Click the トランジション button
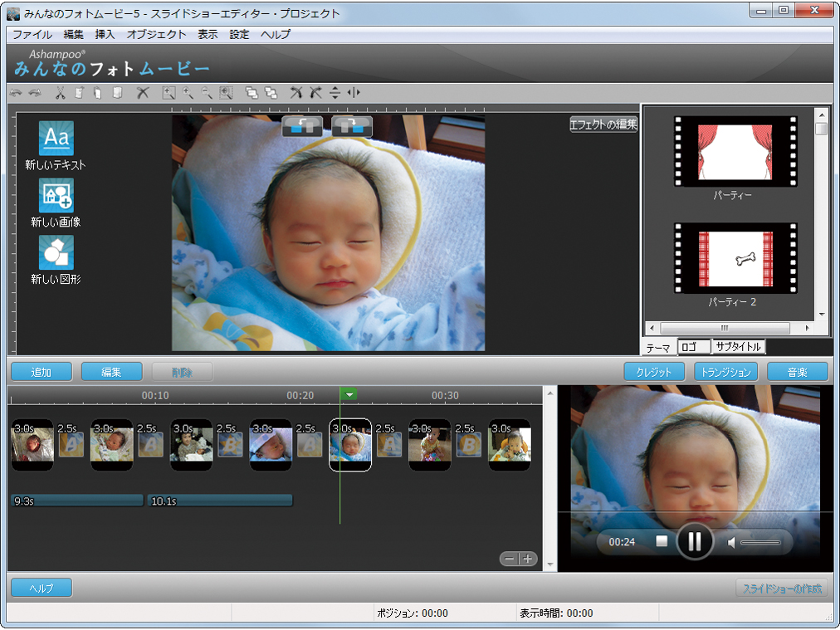The image size is (840, 630). (725, 372)
